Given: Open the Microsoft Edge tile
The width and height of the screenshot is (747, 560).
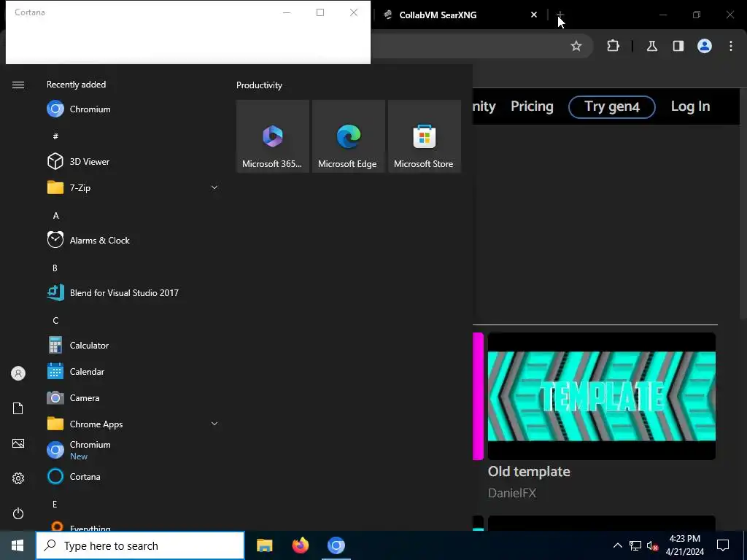Looking at the screenshot, I should (348, 136).
